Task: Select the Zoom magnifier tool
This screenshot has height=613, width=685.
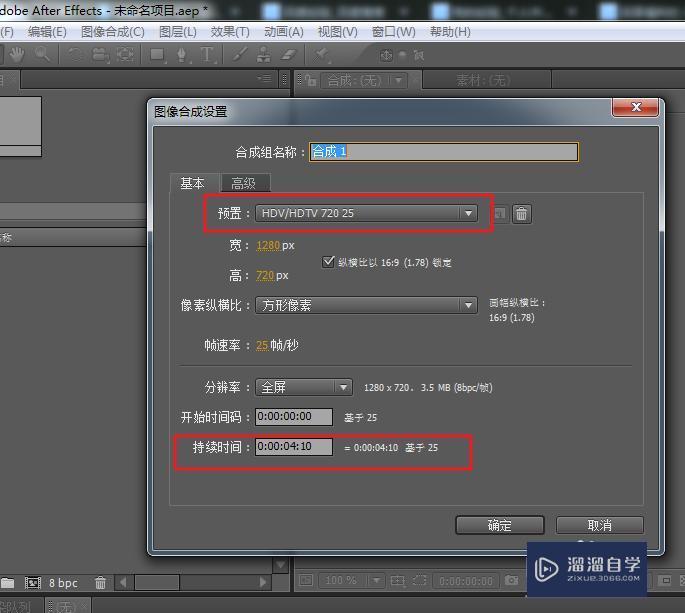Action: coord(42,55)
